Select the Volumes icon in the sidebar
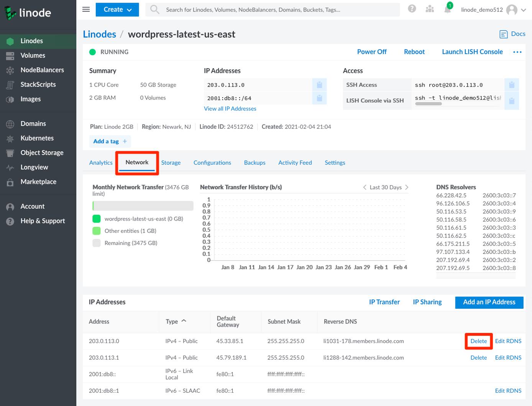This screenshot has height=406, width=532. (x=10, y=56)
